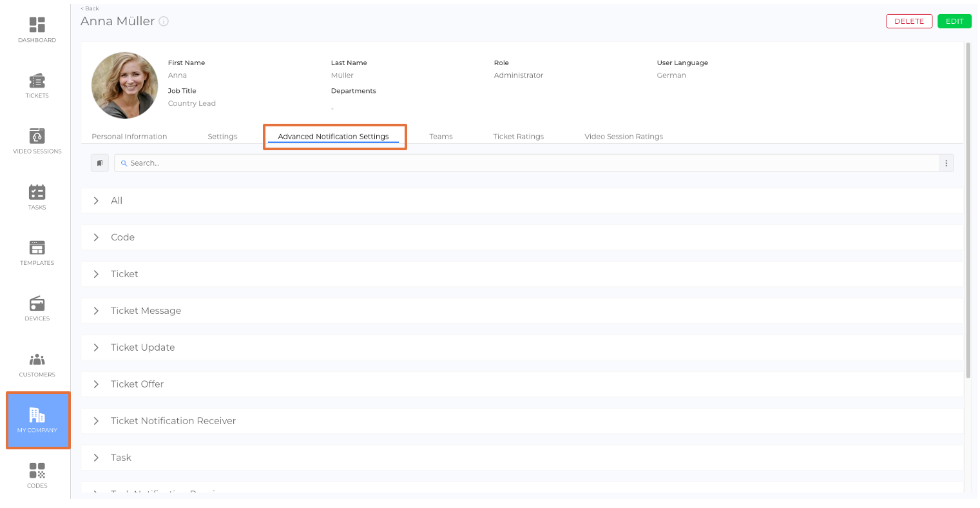
Task: Select the Templates sidebar icon
Action: [37, 253]
